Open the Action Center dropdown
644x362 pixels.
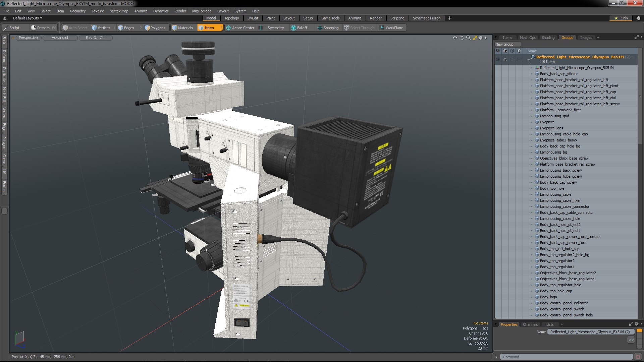[x=240, y=28]
